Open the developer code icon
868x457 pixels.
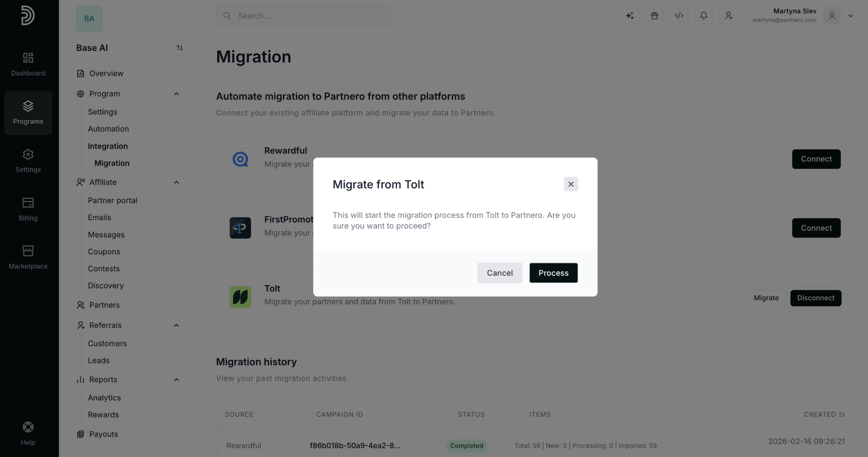click(679, 16)
